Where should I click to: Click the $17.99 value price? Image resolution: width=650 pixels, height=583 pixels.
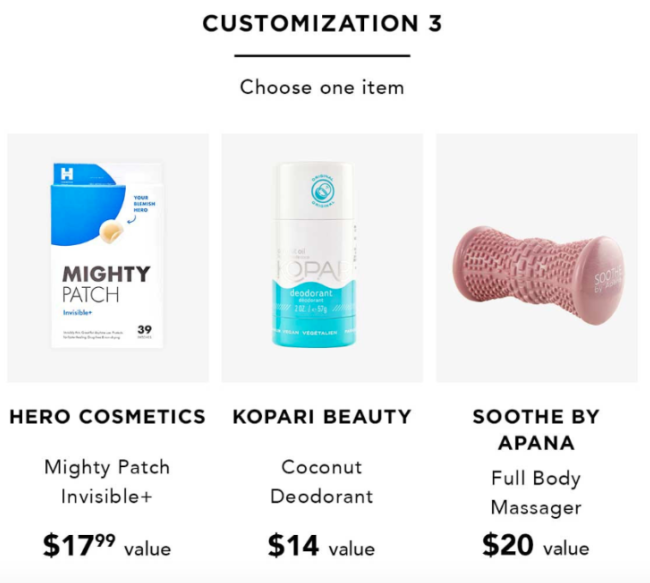107,545
